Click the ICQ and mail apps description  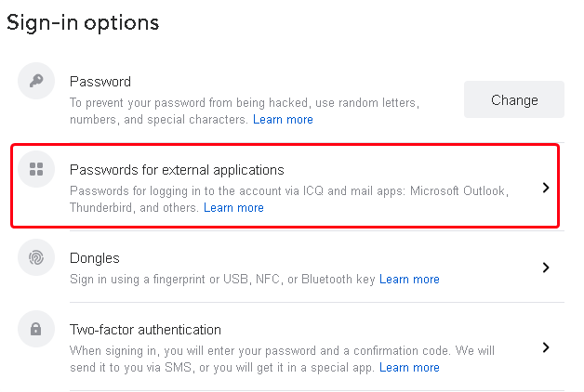288,190
